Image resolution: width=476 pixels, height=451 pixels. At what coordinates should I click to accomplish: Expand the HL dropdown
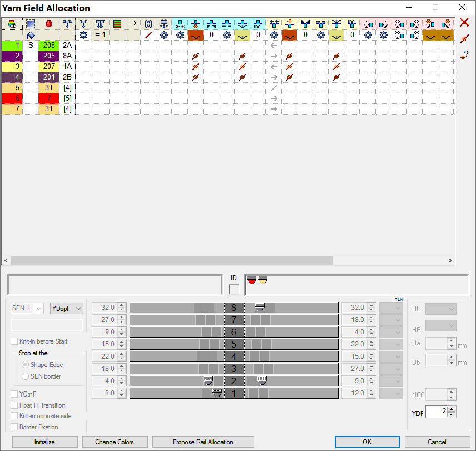pyautogui.click(x=440, y=309)
